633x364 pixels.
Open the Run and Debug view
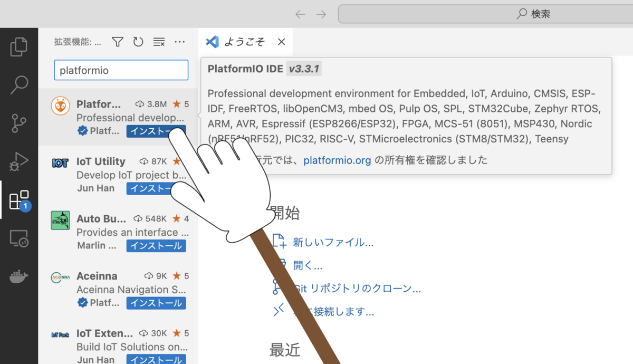tap(19, 161)
